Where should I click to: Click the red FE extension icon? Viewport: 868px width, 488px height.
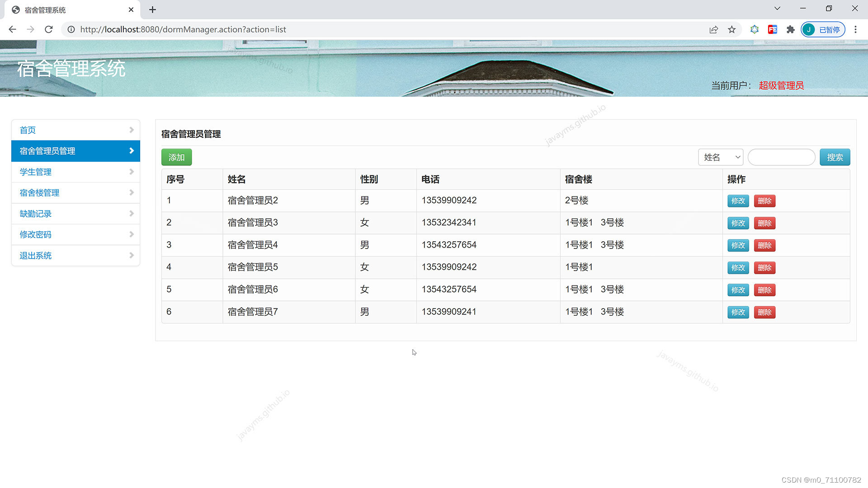pyautogui.click(x=772, y=29)
